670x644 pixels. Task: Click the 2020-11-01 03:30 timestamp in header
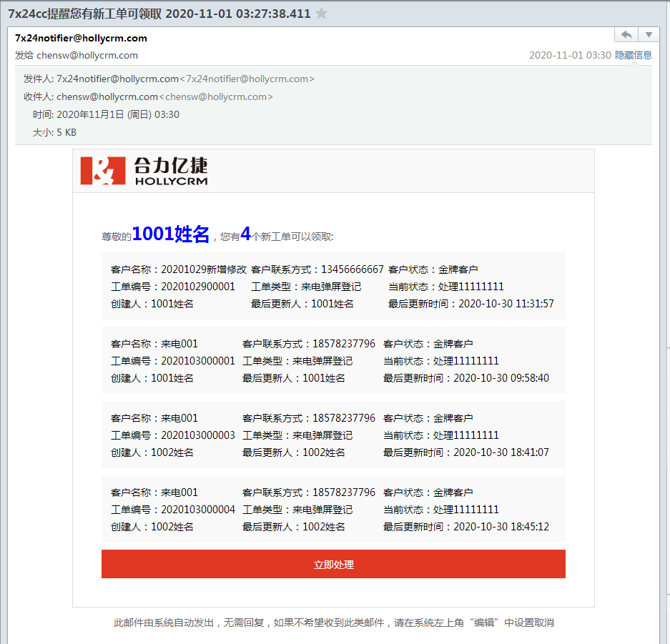pyautogui.click(x=570, y=55)
